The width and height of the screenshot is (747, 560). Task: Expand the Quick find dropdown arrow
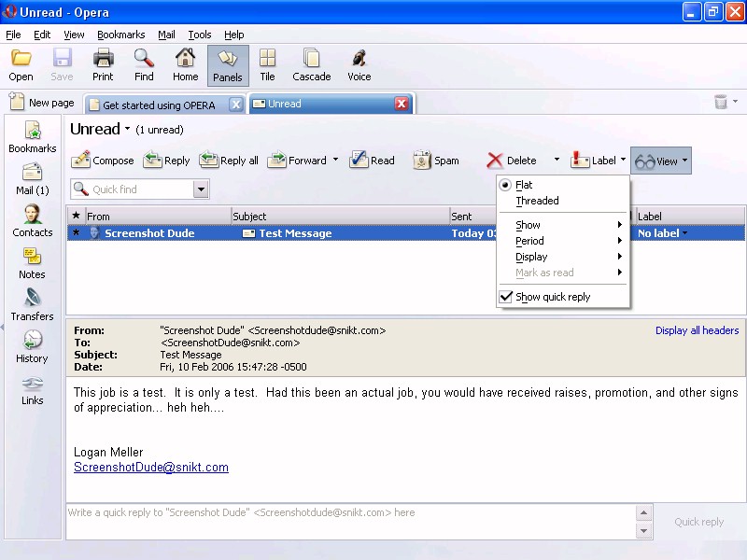pyautogui.click(x=201, y=189)
